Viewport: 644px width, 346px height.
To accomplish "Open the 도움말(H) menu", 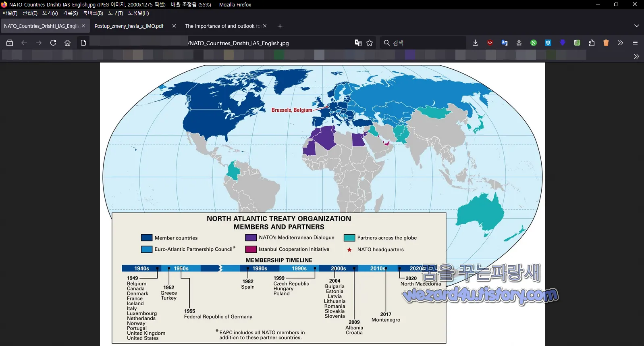I will (139, 13).
